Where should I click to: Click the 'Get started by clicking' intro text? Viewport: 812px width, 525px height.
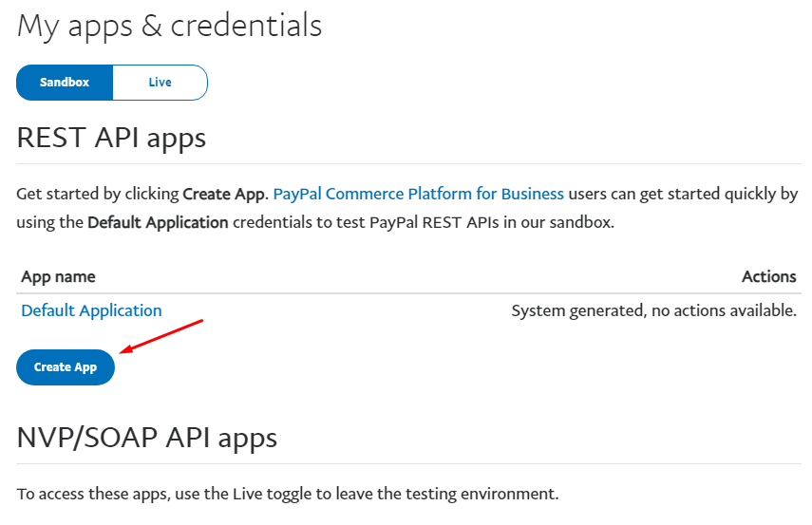tap(98, 194)
